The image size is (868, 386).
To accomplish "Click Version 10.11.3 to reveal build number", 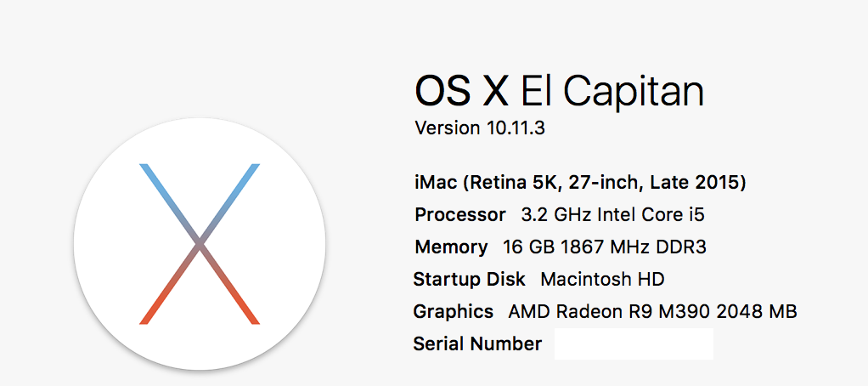I will click(480, 128).
